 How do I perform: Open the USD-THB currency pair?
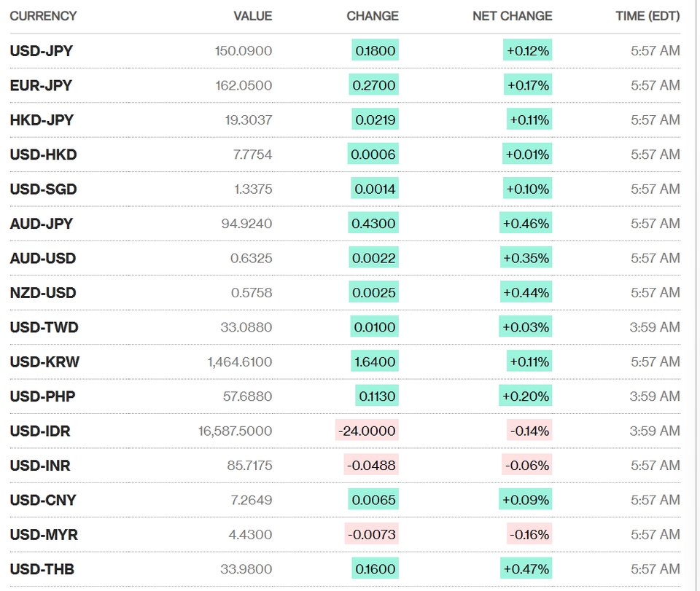point(42,569)
